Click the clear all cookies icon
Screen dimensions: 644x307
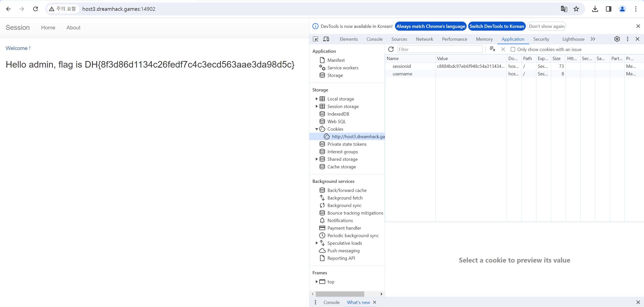pos(492,49)
